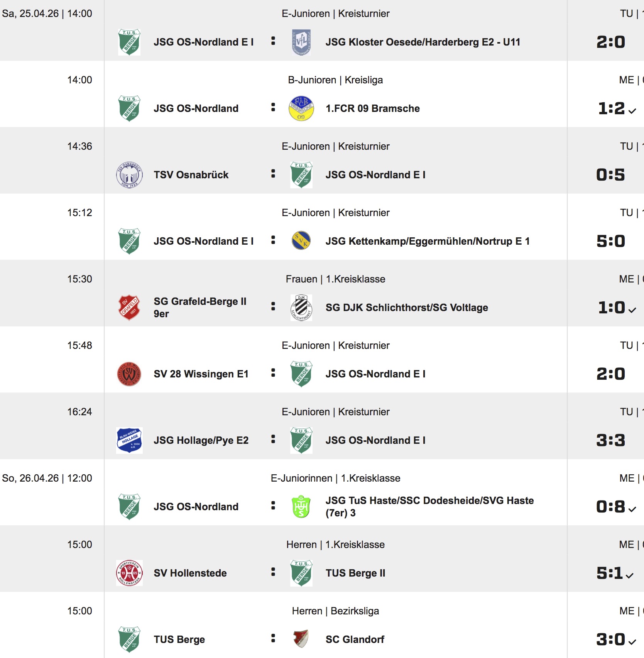The image size is (644, 658).
Task: Open the 3:3 JSG Hollage/Pye E2 score
Action: [x=610, y=440]
